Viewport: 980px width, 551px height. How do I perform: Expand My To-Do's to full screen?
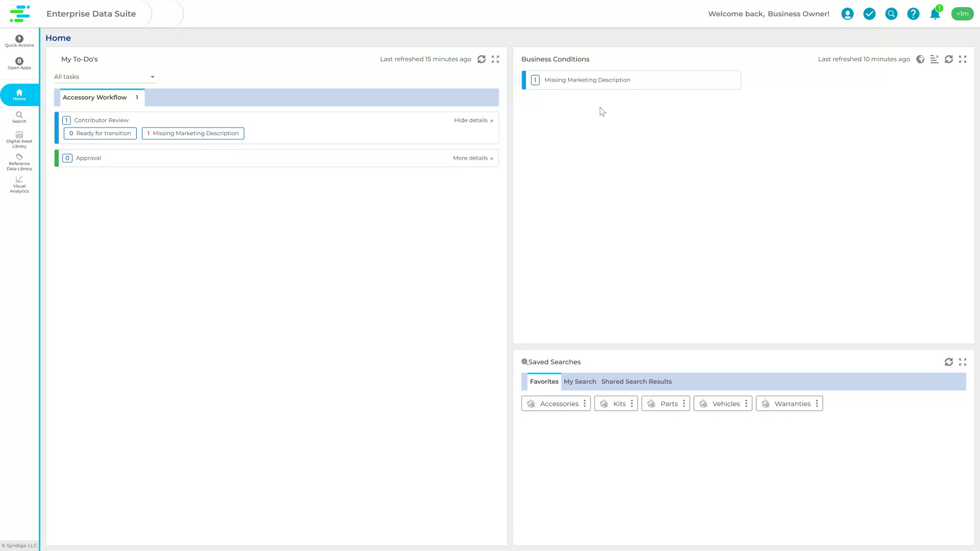point(495,59)
